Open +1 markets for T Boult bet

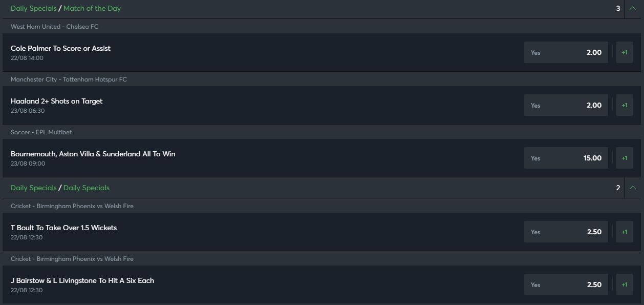(625, 232)
